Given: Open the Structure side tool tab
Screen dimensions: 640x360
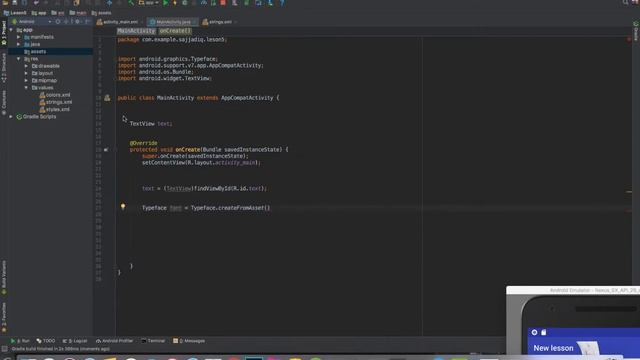Looking at the screenshot, I should pyautogui.click(x=4, y=68).
